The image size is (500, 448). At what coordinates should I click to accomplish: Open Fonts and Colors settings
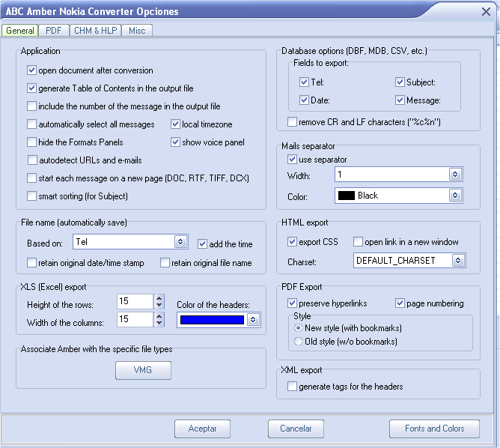434,429
